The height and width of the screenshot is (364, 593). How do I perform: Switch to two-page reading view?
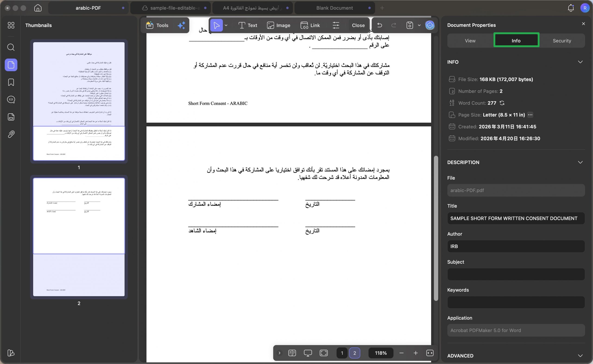coord(292,353)
